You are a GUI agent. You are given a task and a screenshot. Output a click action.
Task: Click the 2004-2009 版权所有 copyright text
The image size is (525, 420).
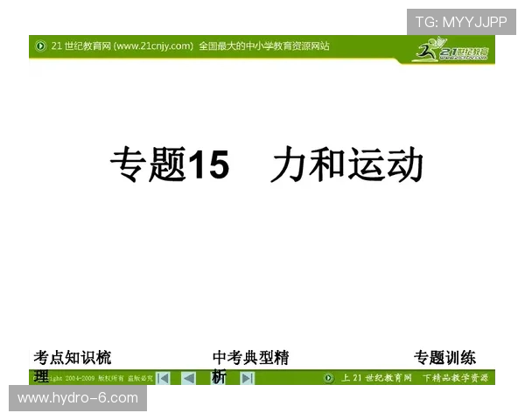tap(94, 379)
